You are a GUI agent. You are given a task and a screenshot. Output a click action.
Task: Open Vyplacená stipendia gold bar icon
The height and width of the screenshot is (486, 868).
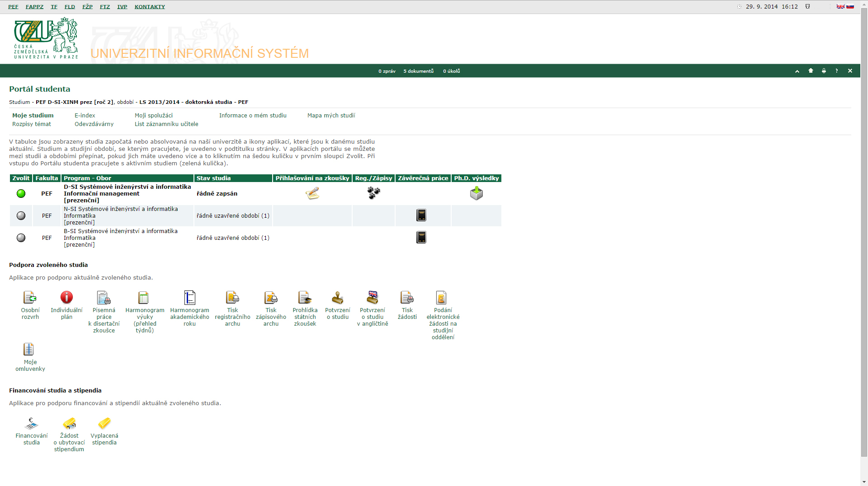pos(104,423)
